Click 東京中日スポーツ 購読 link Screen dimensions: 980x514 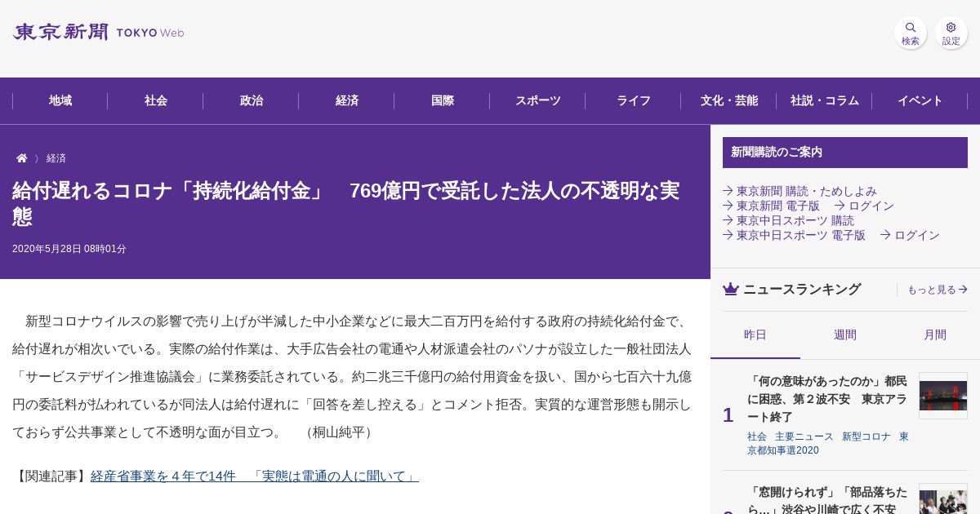788,220
